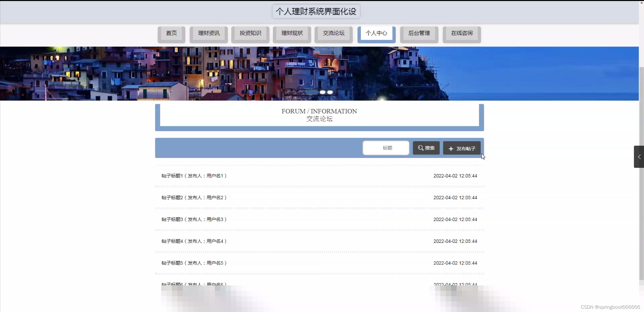Navigate to 后台管理 page
This screenshot has width=644, height=312.
point(419,33)
